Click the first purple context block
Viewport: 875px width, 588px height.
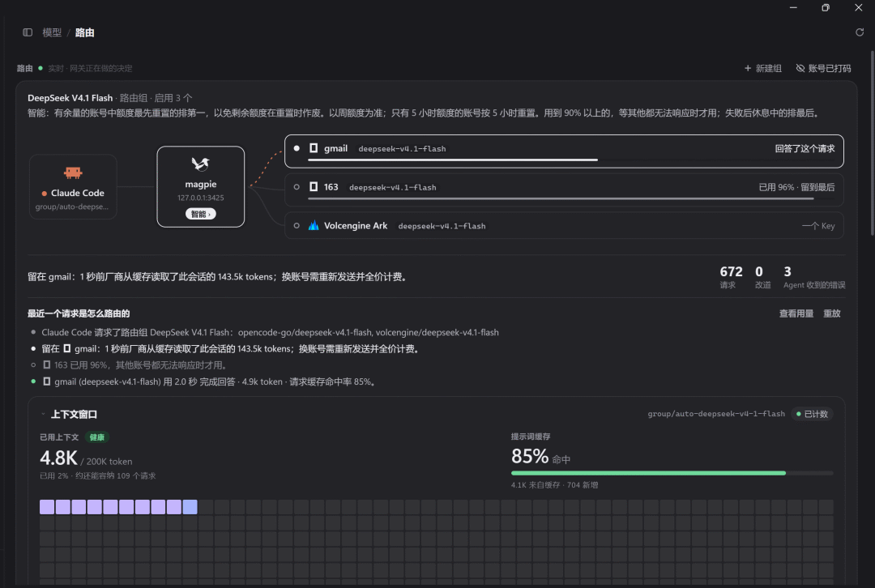click(47, 506)
